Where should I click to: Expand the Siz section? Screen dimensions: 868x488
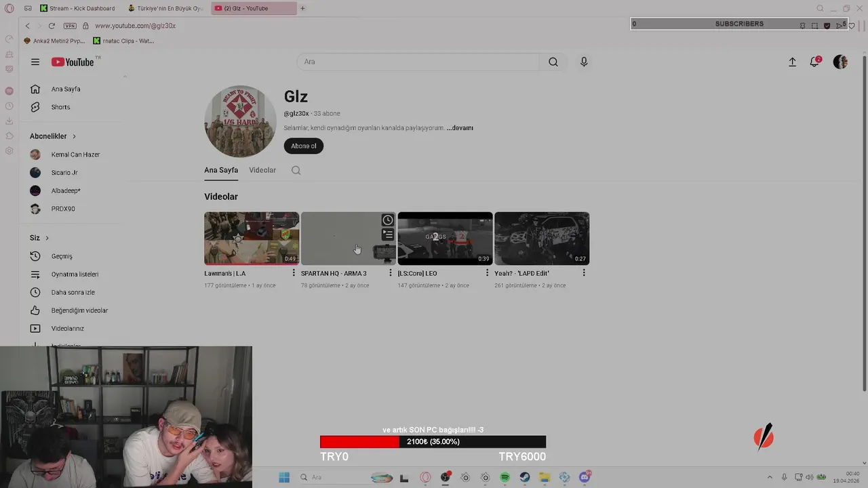[39, 238]
